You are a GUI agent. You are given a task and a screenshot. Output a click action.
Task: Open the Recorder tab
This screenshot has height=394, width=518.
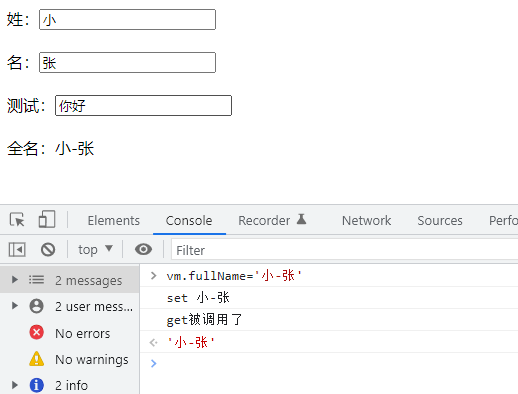(x=272, y=220)
